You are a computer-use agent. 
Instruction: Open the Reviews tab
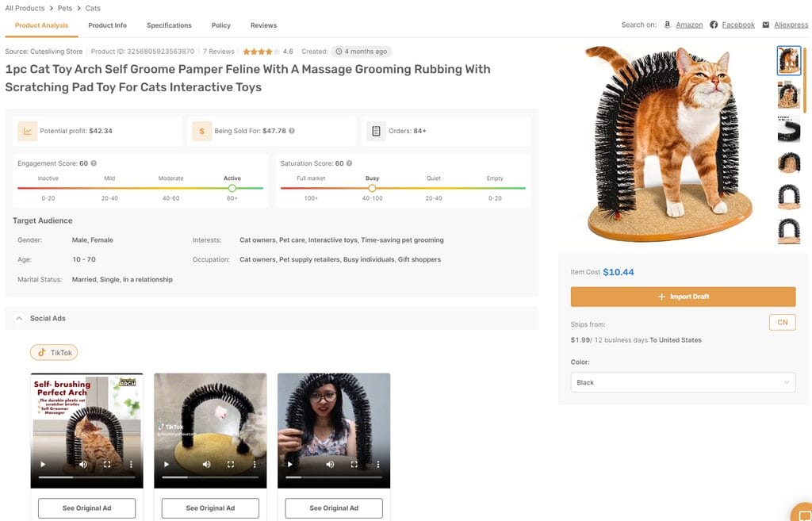(262, 25)
